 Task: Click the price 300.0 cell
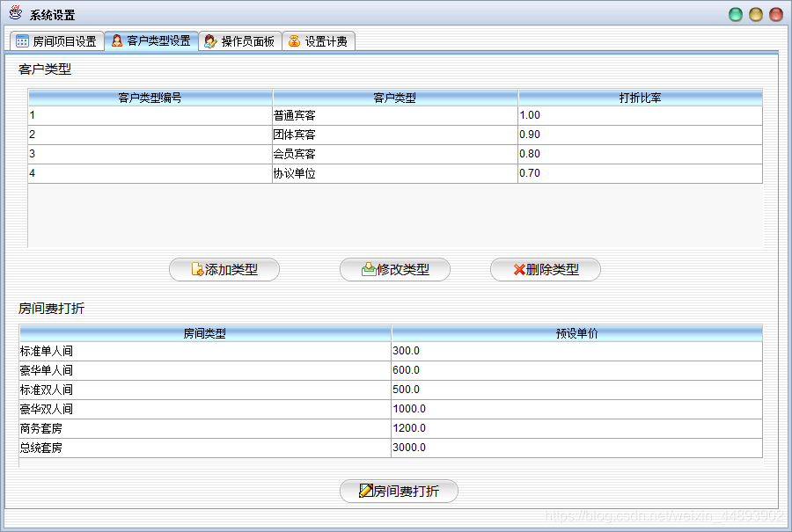[x=576, y=352]
